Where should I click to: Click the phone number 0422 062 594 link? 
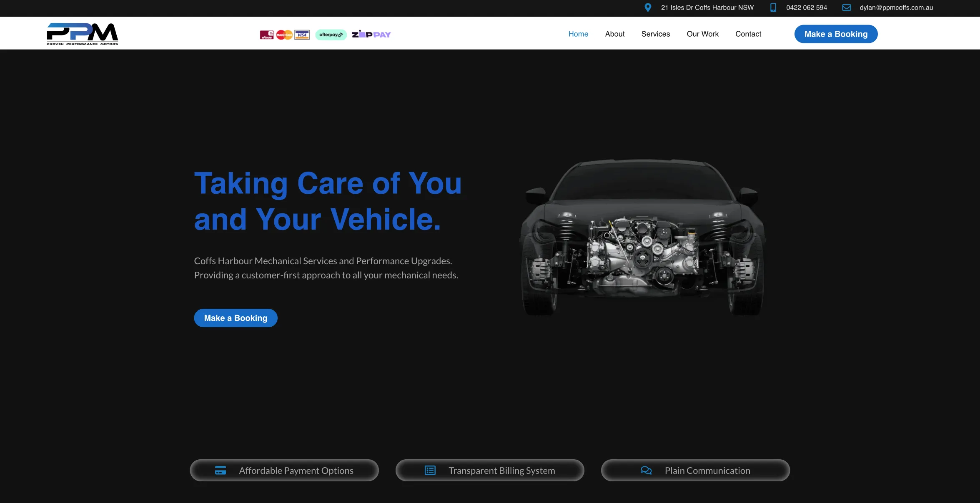806,8
